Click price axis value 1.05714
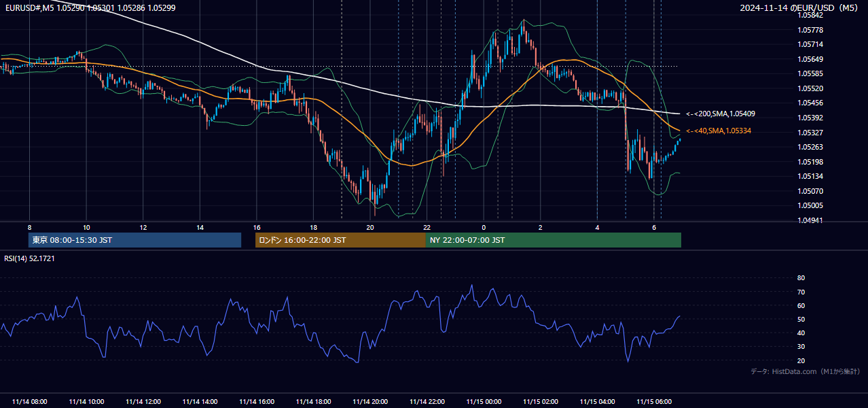Image resolution: width=868 pixels, height=408 pixels. tap(810, 44)
